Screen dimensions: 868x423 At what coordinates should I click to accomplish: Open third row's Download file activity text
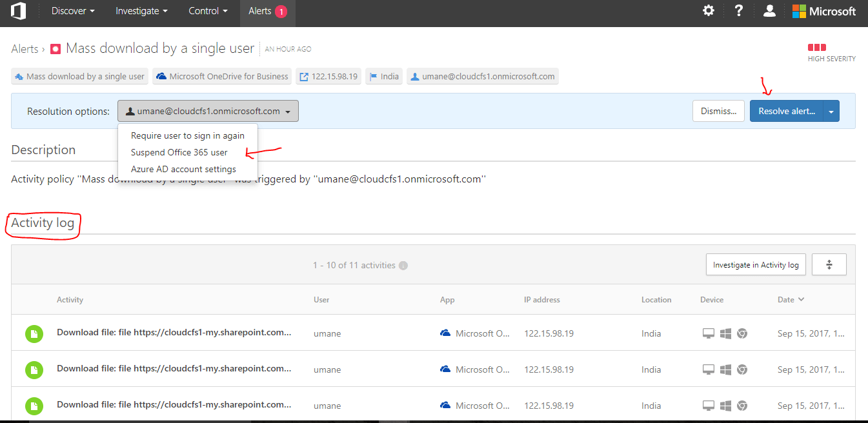click(x=174, y=405)
